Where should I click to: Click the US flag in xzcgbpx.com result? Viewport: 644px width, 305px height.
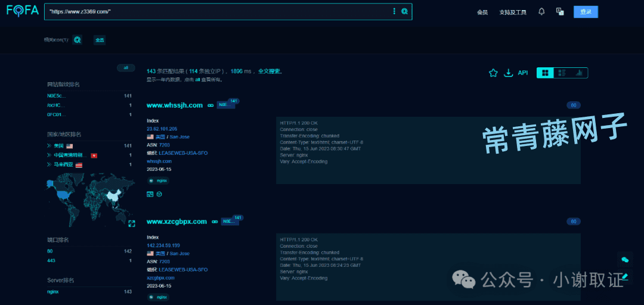point(150,253)
